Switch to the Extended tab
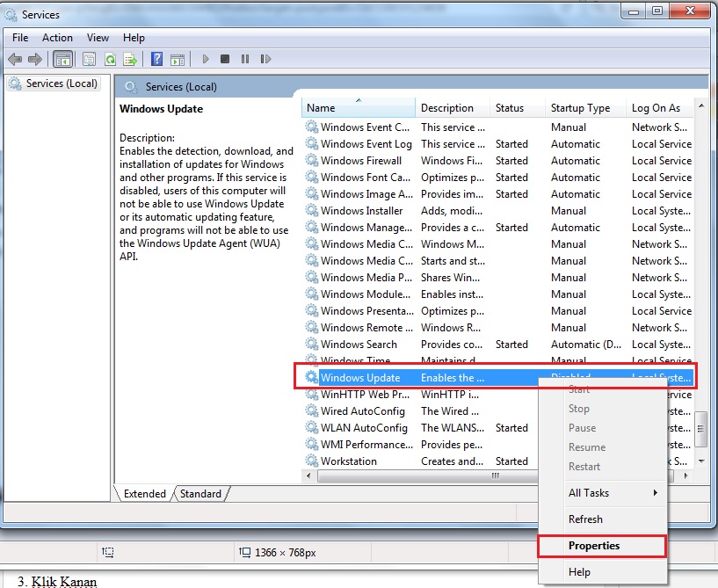The image size is (718, 588). [x=145, y=494]
